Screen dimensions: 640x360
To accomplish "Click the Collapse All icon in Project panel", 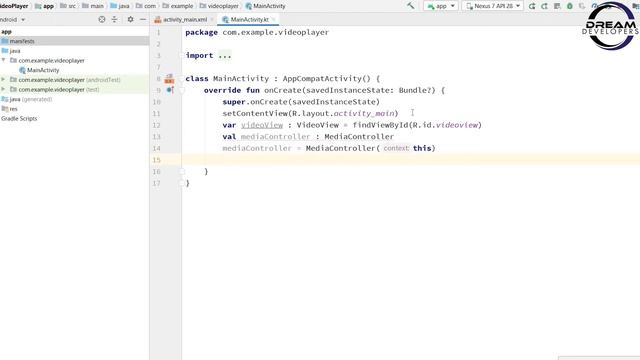I will pos(114,19).
